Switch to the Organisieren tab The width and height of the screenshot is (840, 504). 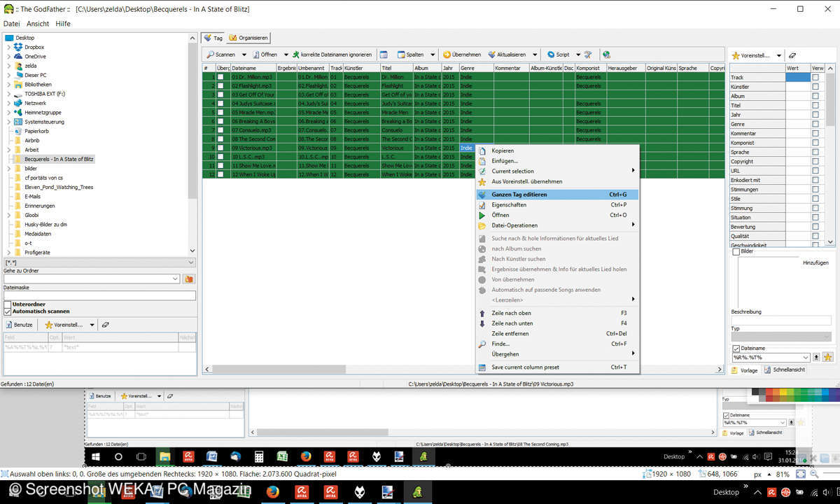(x=248, y=38)
